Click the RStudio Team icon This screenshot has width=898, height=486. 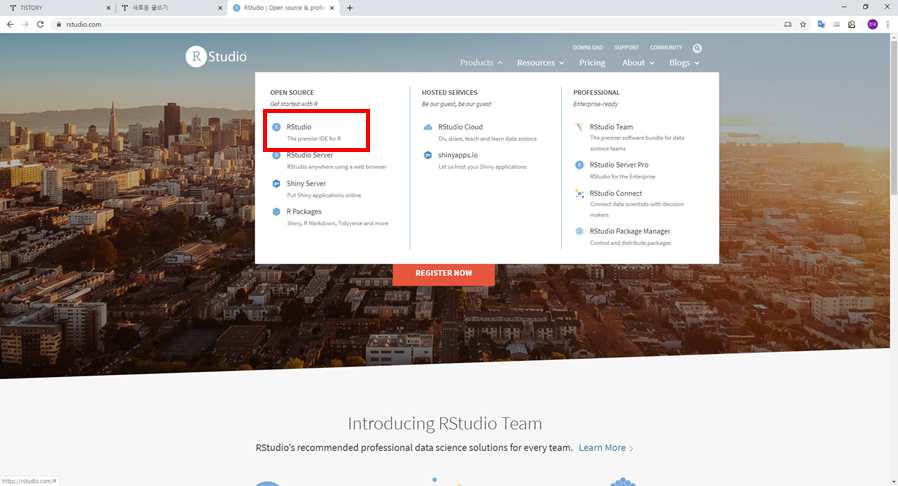(580, 127)
